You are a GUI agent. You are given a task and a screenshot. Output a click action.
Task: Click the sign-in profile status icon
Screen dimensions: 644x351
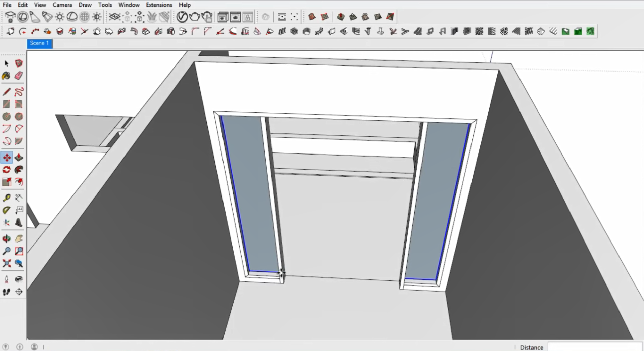(34, 347)
